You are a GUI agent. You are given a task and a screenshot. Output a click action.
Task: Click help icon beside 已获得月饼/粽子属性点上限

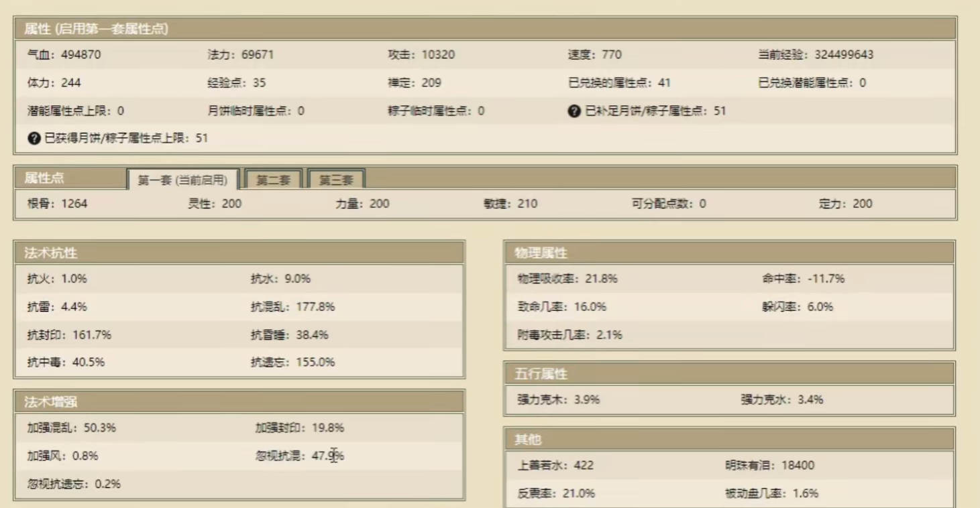34,139
